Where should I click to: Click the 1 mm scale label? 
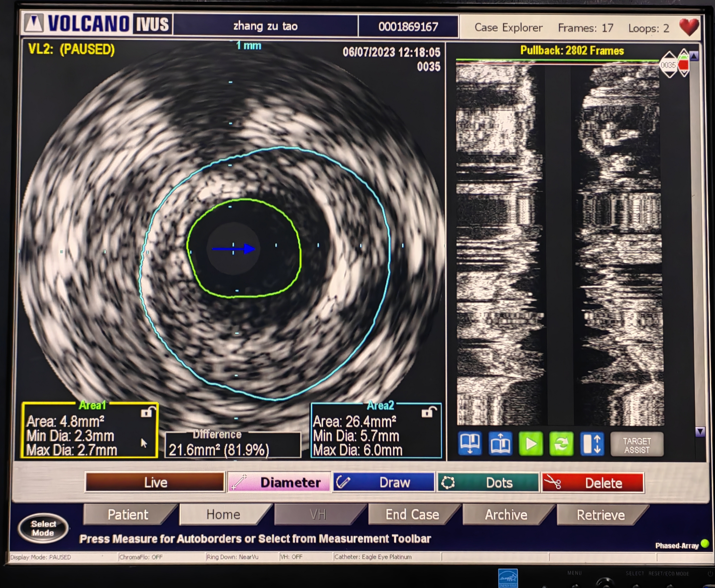pos(249,45)
